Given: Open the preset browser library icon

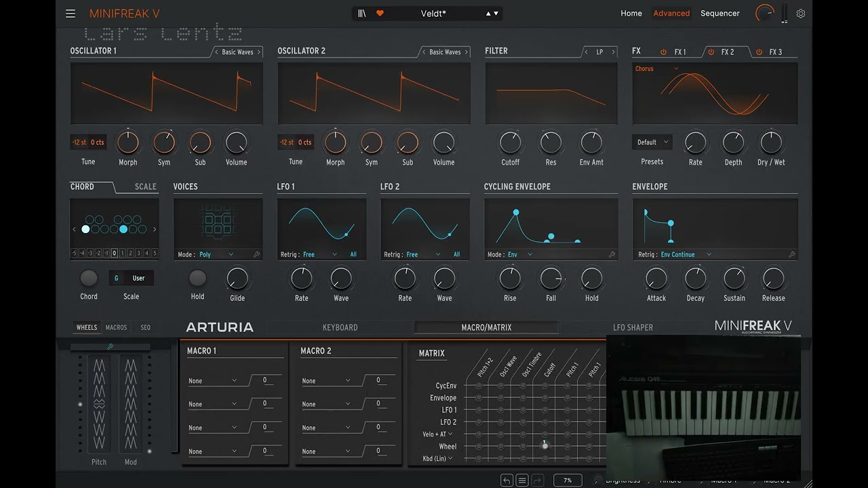Looking at the screenshot, I should (x=362, y=13).
